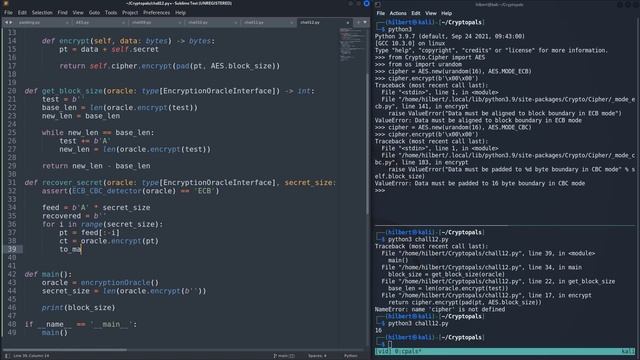Toggle the side bar icon in status bar

[x=7, y=356]
